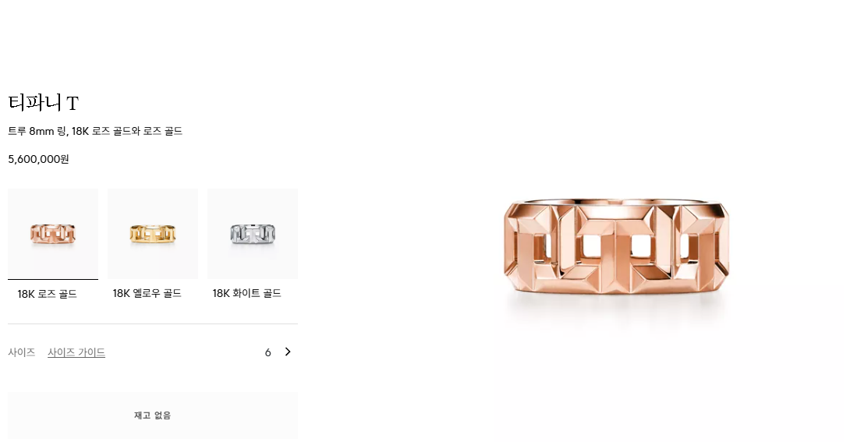Click the inner band edge atop the large ring
This screenshot has width=868, height=442.
click(616, 201)
